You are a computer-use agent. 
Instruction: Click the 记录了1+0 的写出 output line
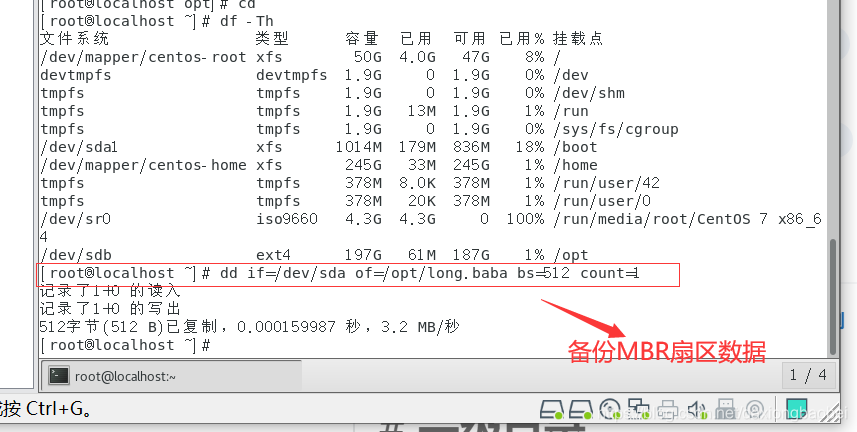point(110,309)
